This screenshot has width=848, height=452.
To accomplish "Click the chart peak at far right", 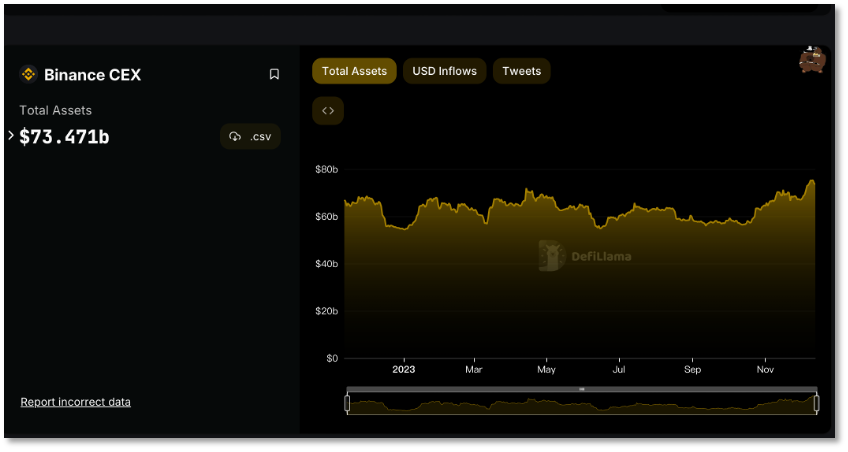I will [812, 181].
